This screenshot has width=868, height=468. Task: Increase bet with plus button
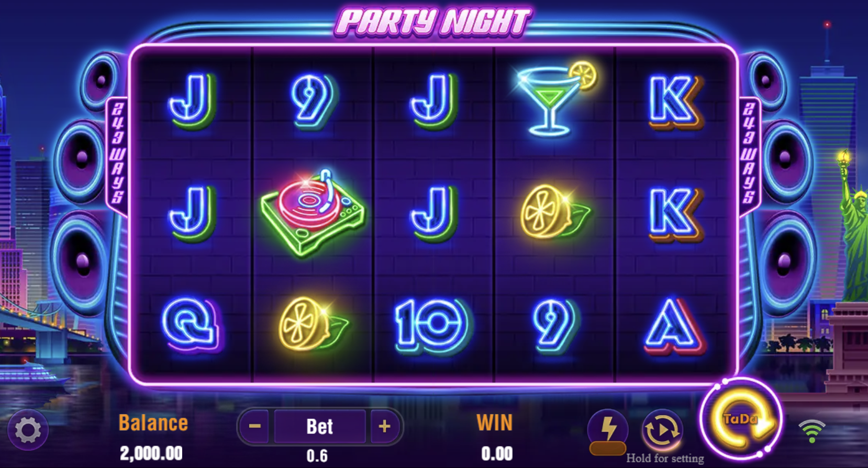385,426
